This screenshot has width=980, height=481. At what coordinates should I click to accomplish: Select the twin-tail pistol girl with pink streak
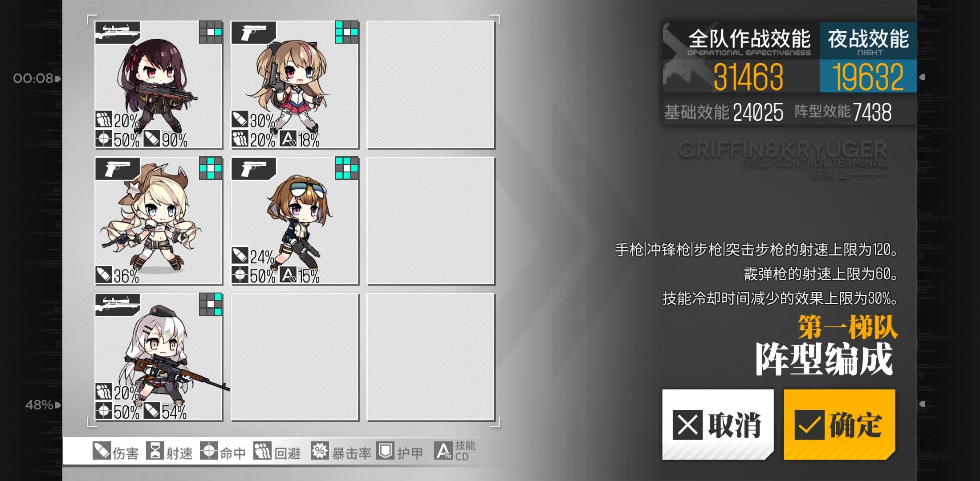click(x=295, y=85)
